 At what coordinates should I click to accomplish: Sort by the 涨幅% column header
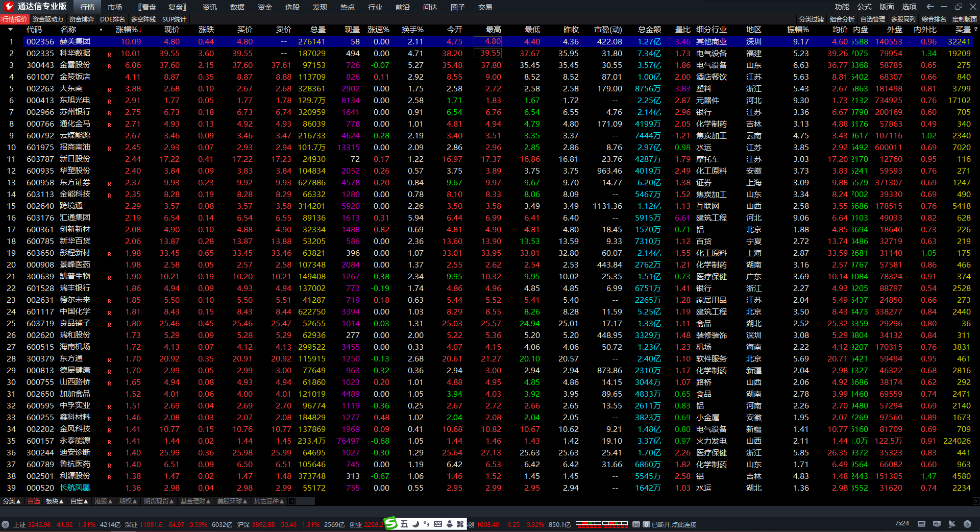[x=127, y=30]
